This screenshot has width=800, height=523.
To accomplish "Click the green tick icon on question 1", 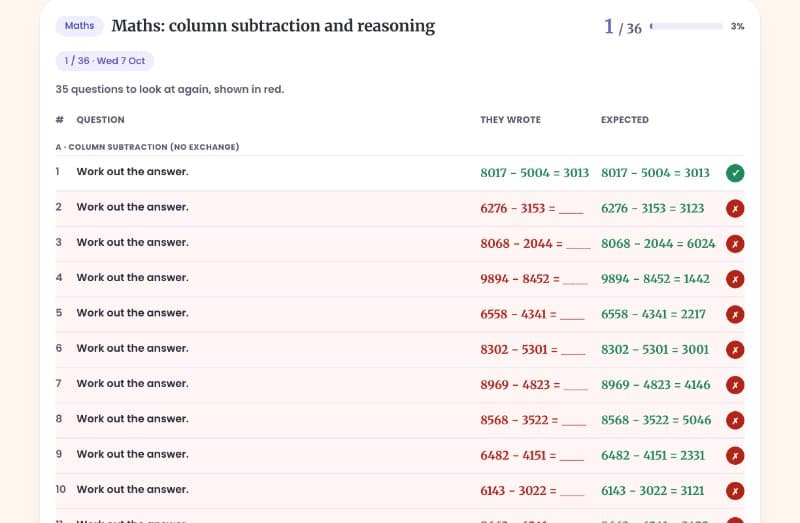I will pos(735,173).
